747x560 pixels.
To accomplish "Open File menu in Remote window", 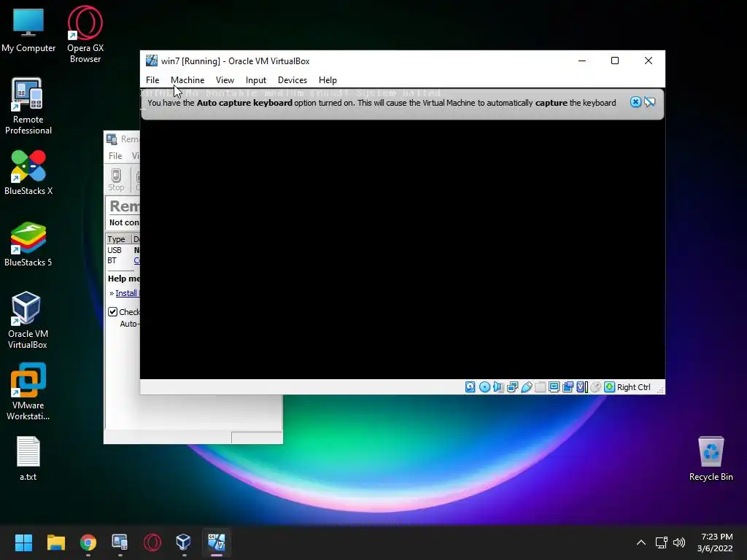I will coord(115,156).
